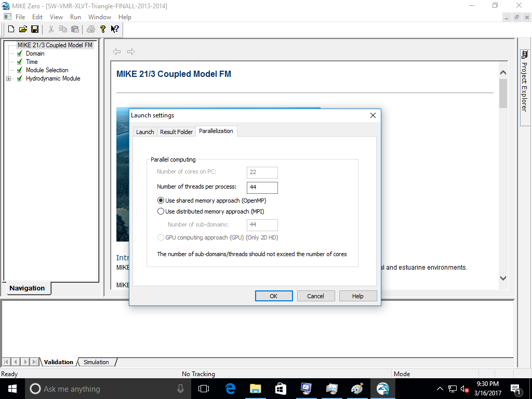Open the Help menu
532x399 pixels.
125,17
